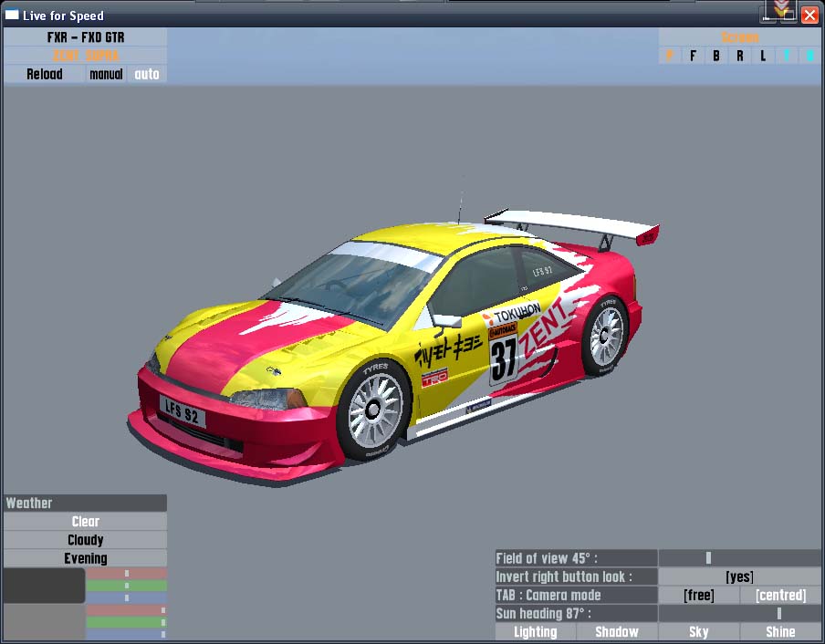Viewport: 825px width, 644px height.
Task: Click the car's rear wing
Action: (x=572, y=225)
